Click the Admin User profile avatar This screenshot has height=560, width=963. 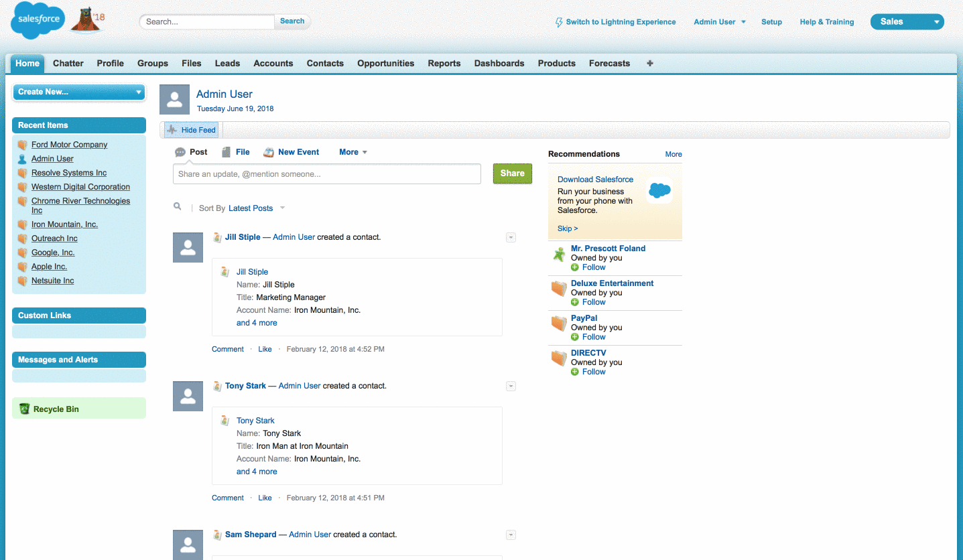174,100
